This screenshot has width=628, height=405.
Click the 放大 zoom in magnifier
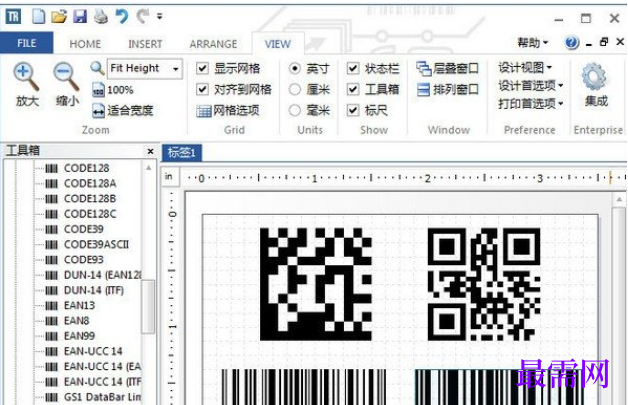tap(27, 85)
